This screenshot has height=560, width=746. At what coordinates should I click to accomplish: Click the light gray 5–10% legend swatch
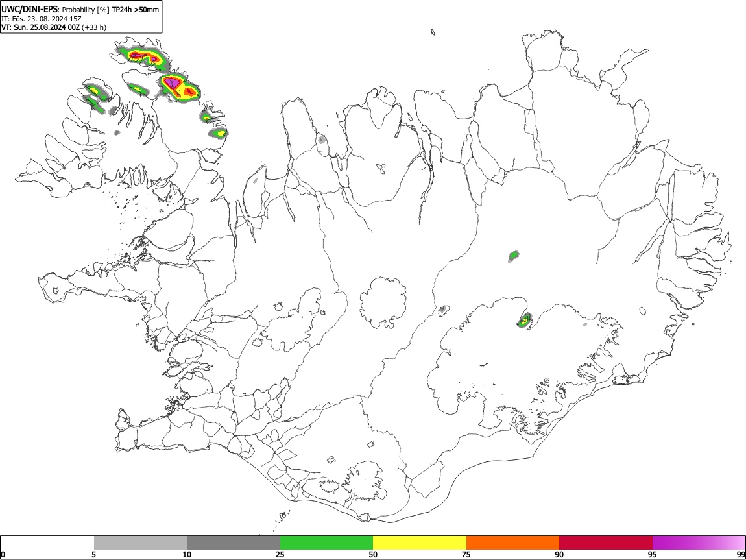(x=140, y=542)
